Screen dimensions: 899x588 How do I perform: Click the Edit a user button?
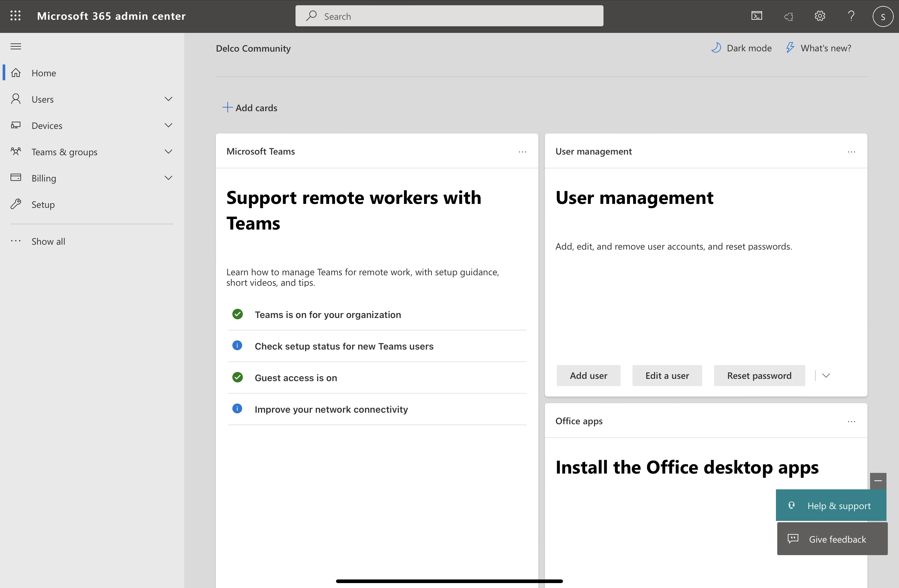click(667, 376)
